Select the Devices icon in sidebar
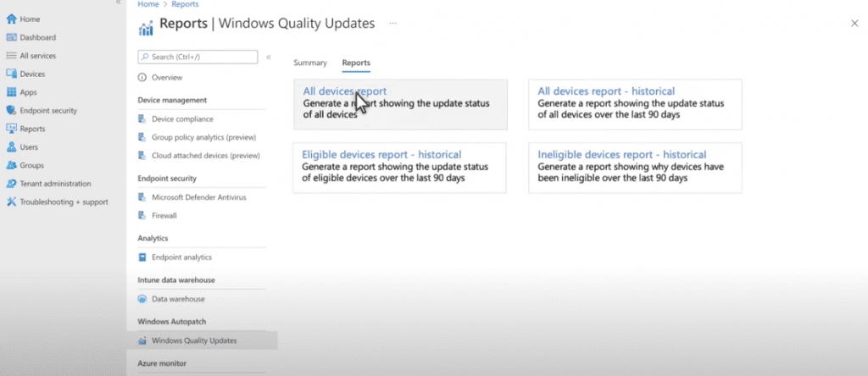The width and height of the screenshot is (868, 376). 11,74
